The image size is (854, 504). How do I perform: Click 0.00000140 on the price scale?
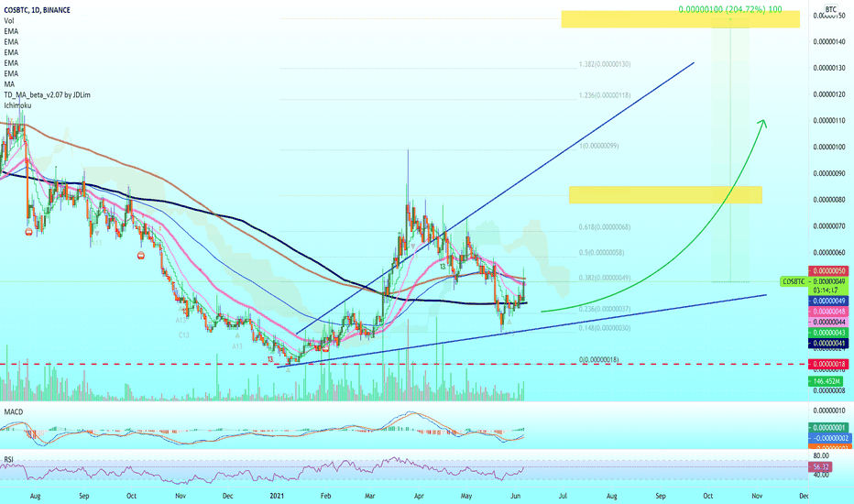pyautogui.click(x=829, y=41)
